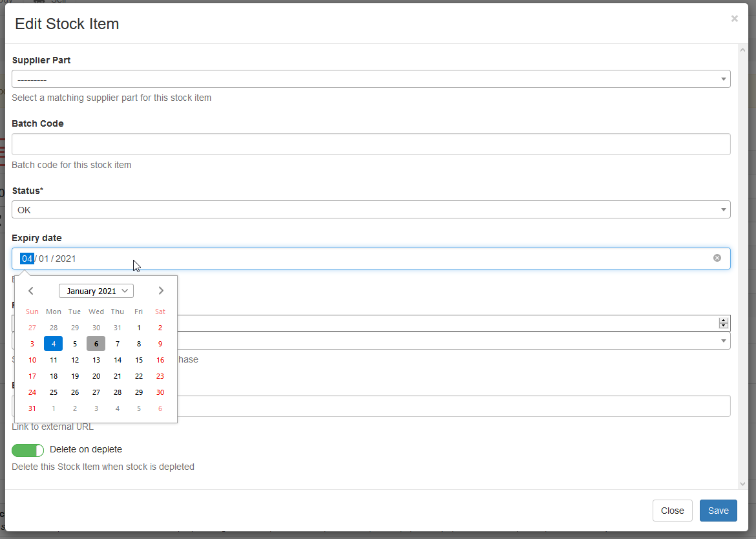Choose January 31 in the calendar
This screenshot has width=756, height=539.
(32, 408)
